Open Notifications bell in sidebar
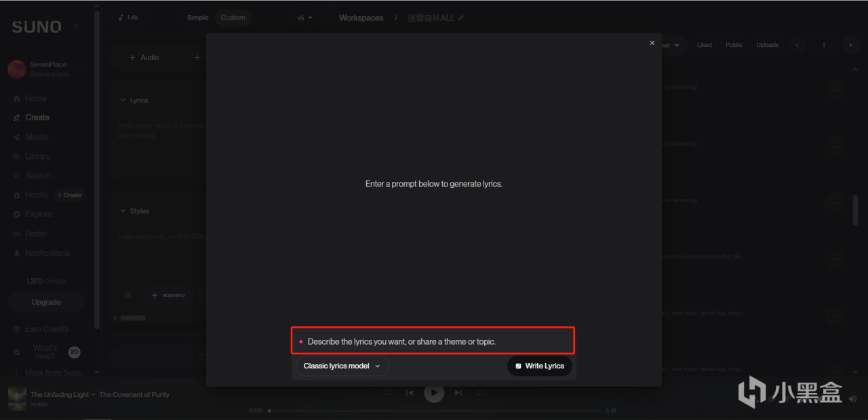This screenshot has height=420, width=868. (17, 253)
